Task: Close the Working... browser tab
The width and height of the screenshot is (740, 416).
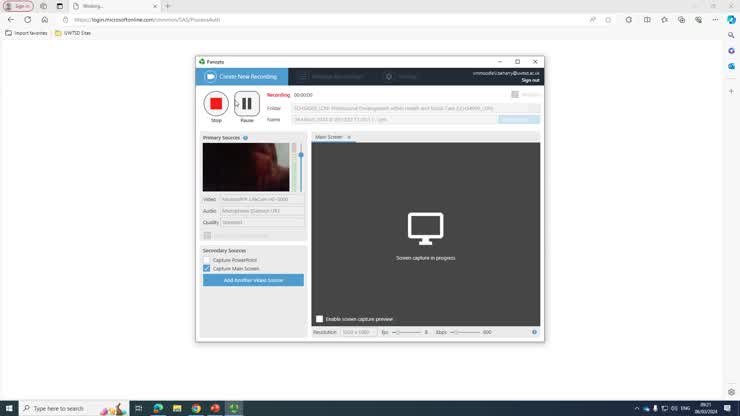Action: [x=155, y=7]
